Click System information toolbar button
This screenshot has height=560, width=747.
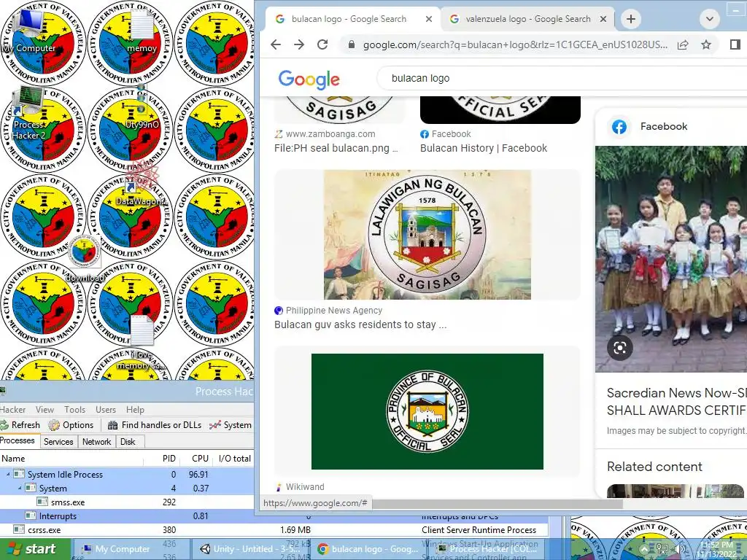[231, 425]
